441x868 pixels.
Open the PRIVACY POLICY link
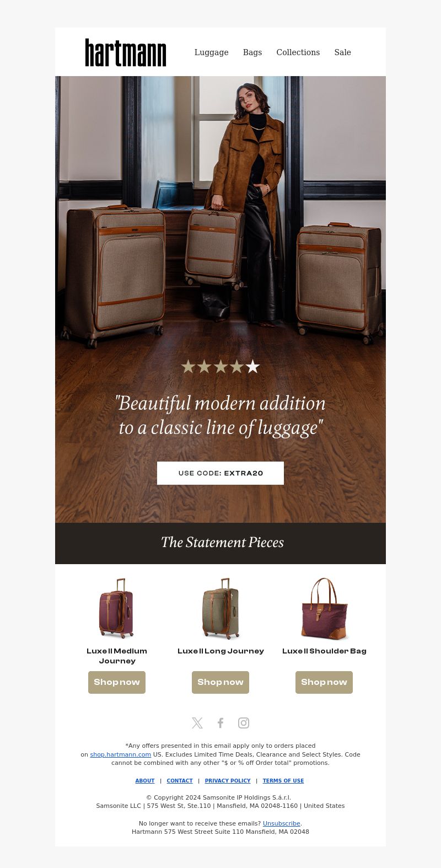[x=228, y=781]
